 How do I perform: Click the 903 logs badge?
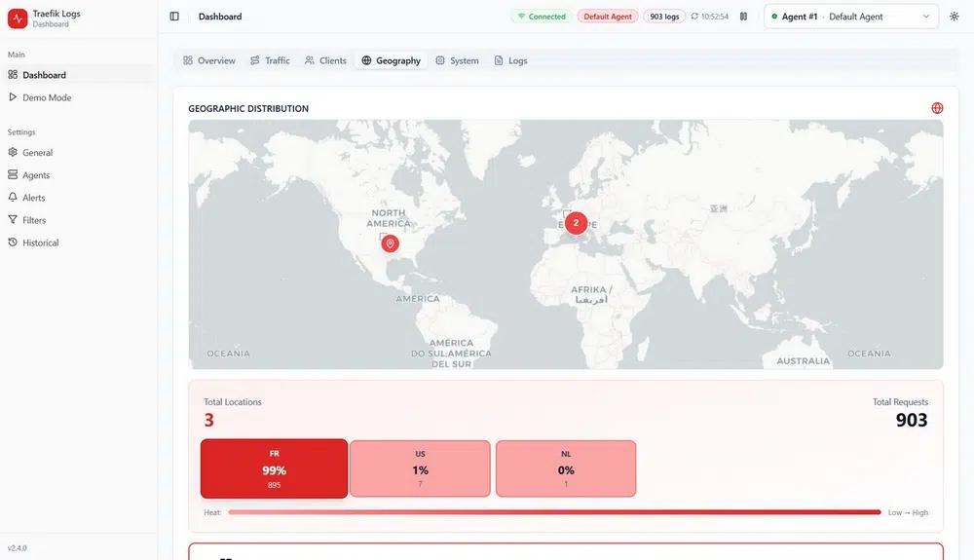664,17
